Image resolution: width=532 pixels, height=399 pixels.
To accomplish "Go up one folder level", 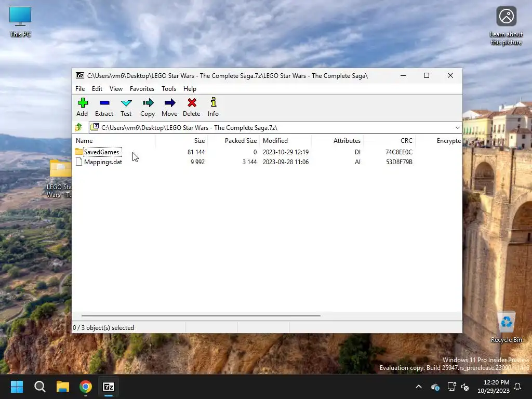I will (x=78, y=127).
